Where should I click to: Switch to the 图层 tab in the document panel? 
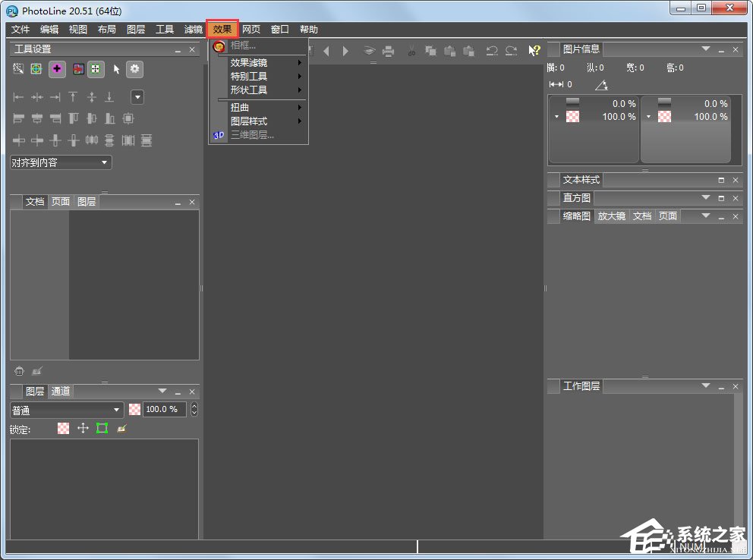[x=87, y=202]
